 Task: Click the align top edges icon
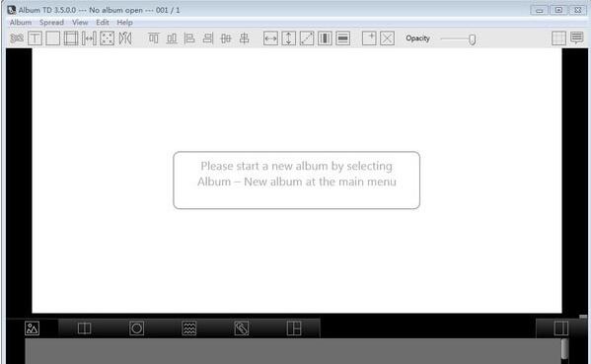pyautogui.click(x=153, y=38)
